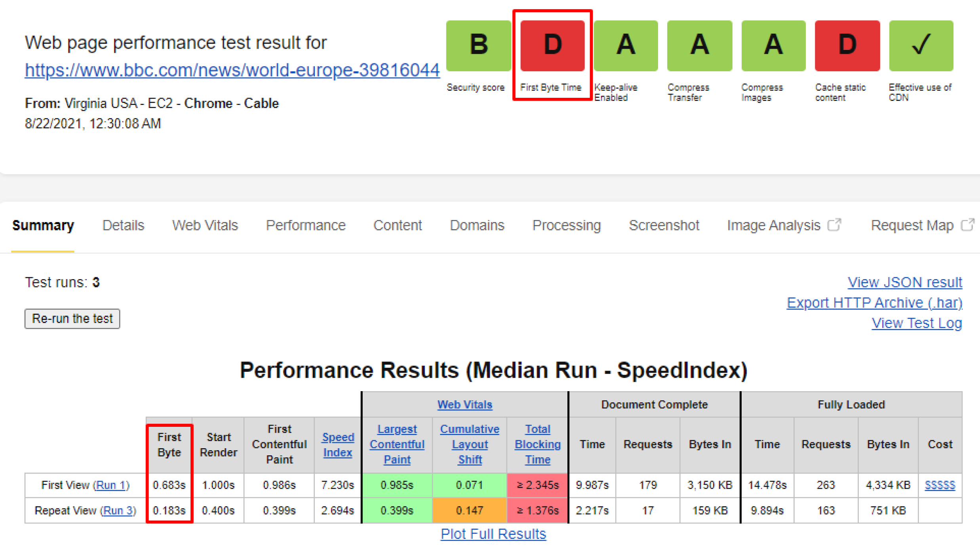
Task: Select the Performance tab
Action: coord(306,225)
